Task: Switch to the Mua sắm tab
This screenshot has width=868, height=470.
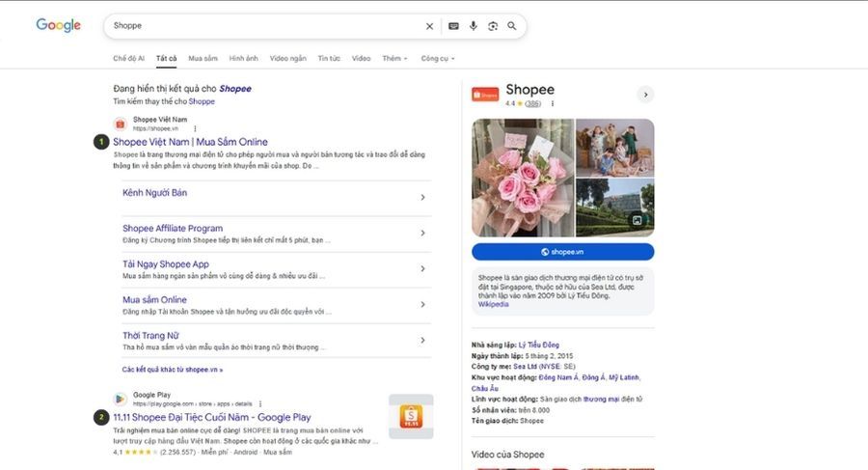Action: coord(203,58)
